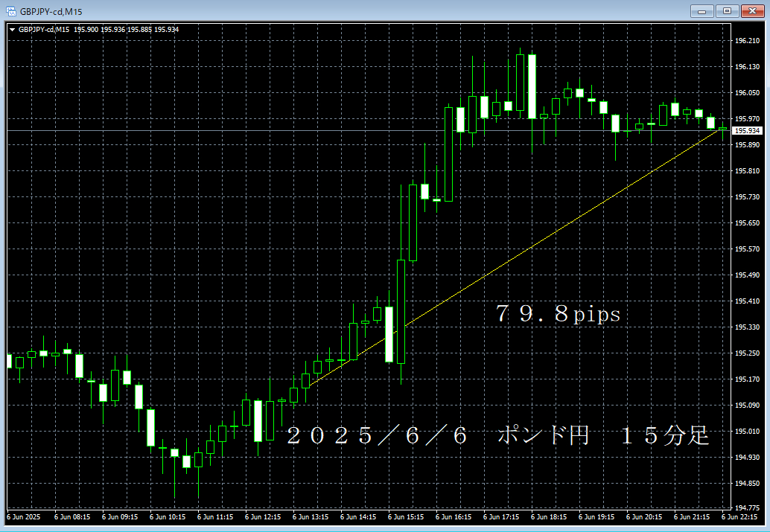Click the 6 Jun 15:15 time label
Viewport: 770px width, 532px height.
406,517
